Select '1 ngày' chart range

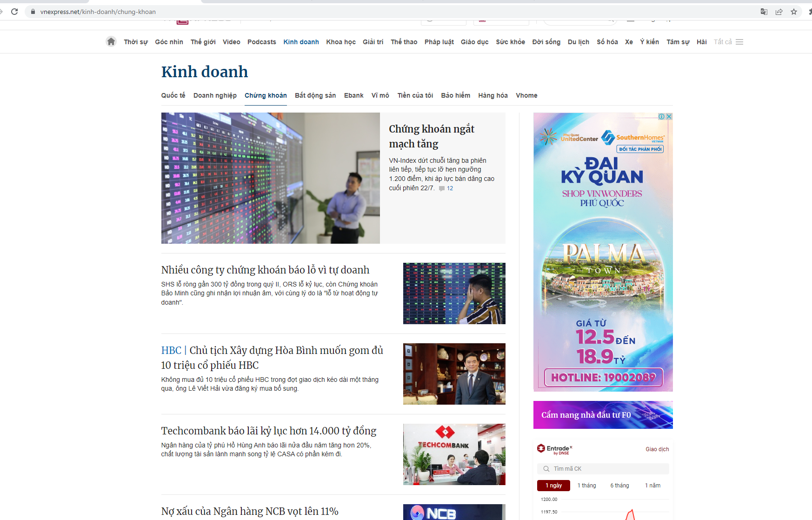click(x=553, y=486)
